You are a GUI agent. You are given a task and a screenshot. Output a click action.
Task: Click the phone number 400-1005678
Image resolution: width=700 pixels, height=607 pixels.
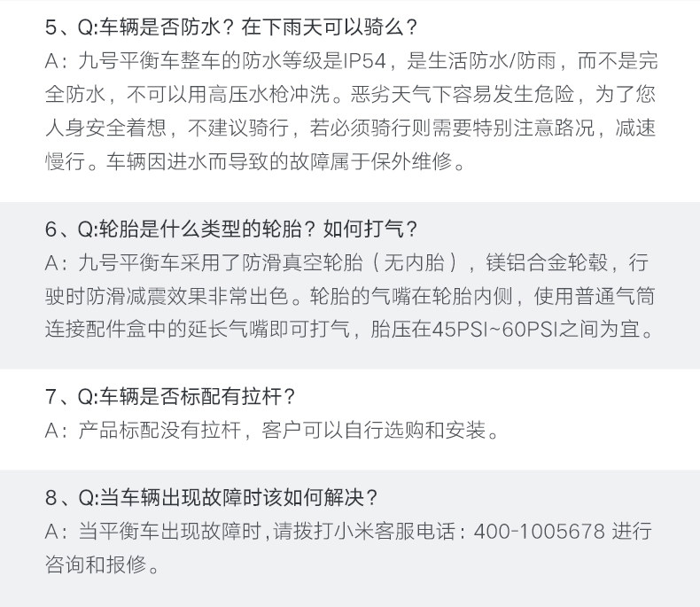(x=540, y=532)
